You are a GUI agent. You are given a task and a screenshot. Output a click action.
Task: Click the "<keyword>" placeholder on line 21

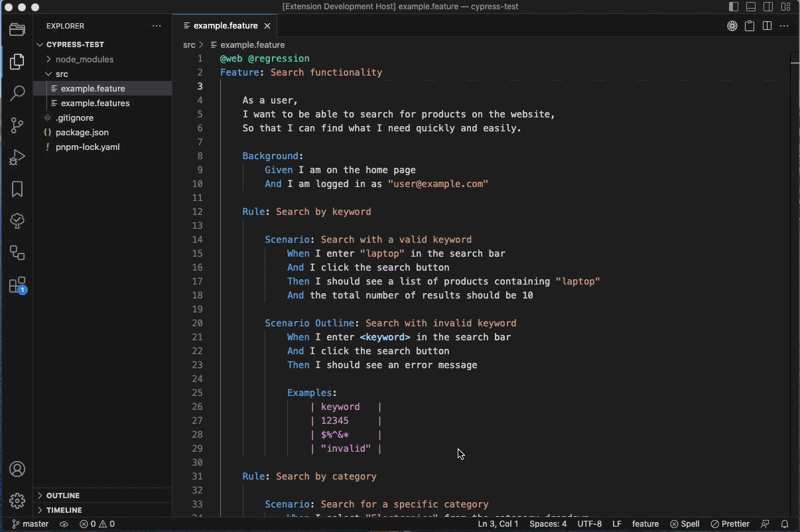(385, 337)
